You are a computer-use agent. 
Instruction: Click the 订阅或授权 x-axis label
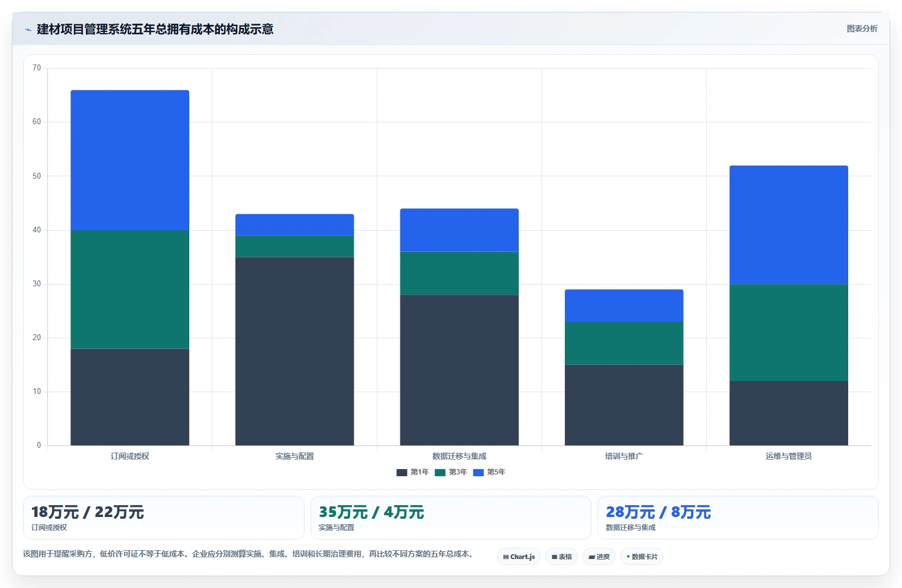130,456
